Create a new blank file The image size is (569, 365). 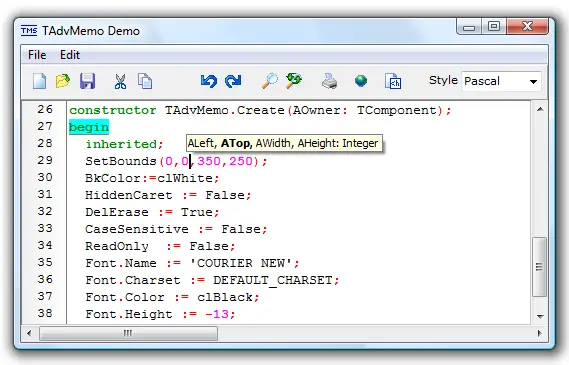click(39, 81)
